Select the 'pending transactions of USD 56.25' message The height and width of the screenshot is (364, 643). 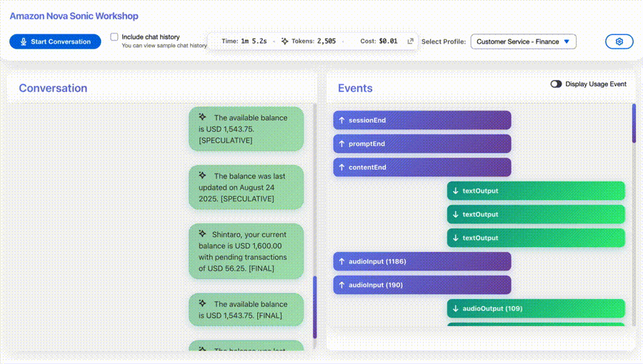246,251
